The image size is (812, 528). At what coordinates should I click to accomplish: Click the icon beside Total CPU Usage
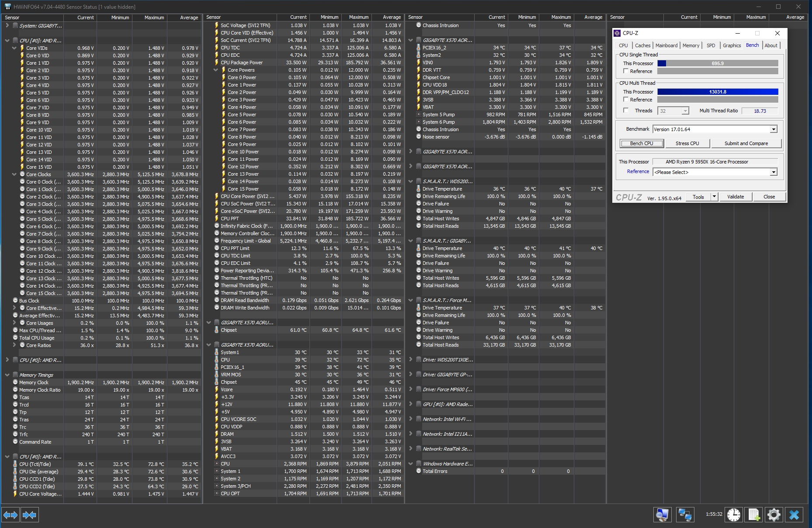tap(15, 338)
